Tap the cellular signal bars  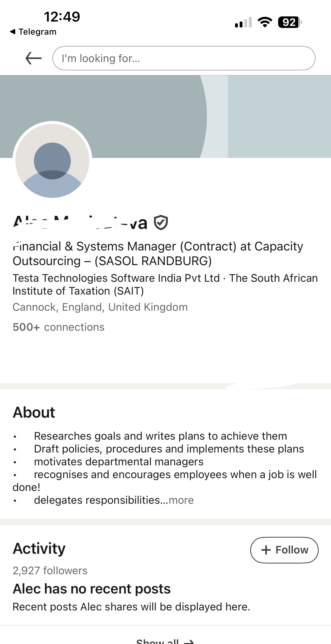tap(243, 23)
